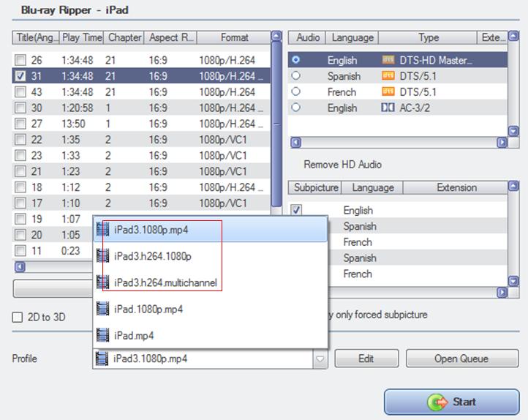Check the box for title 26
This screenshot has height=420, width=528.
pyautogui.click(x=20, y=60)
